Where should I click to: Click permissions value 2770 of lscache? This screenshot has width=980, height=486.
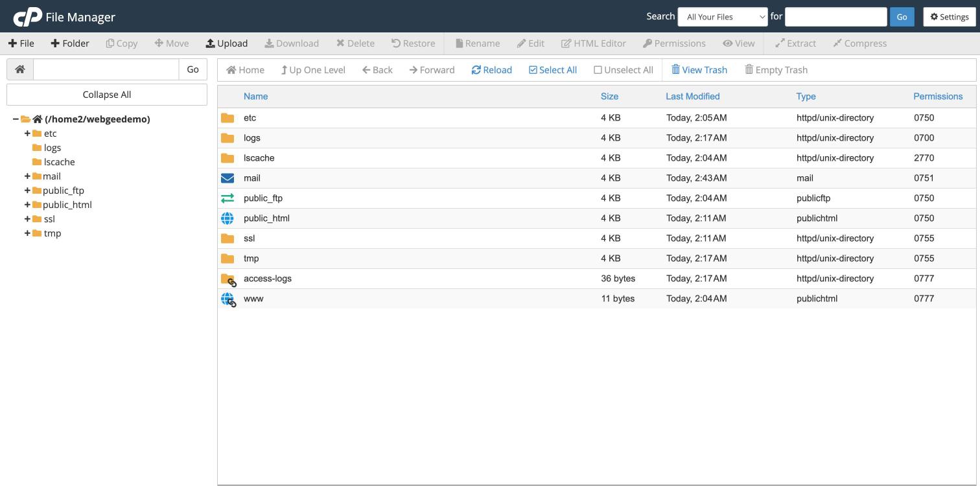924,158
